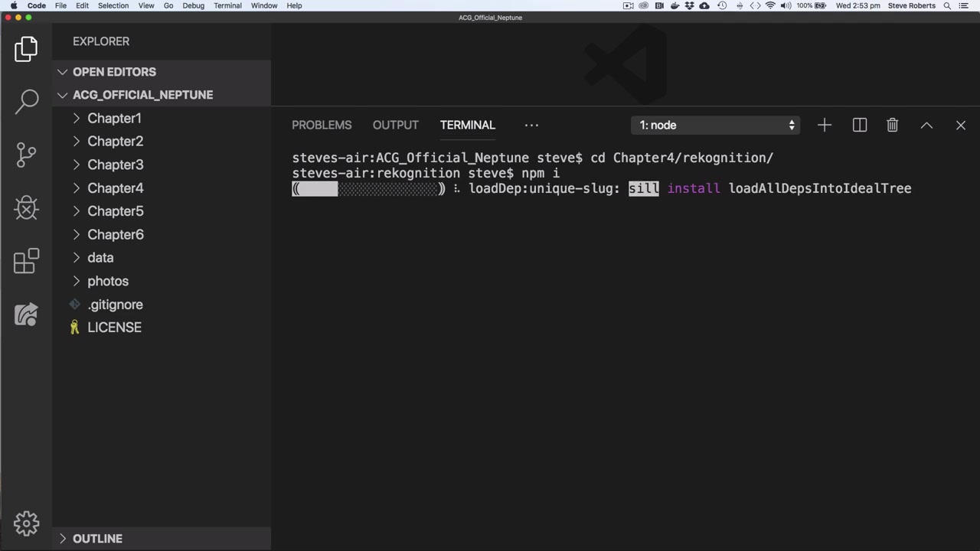
Task: Click the Wi-Fi status icon
Action: pos(770,5)
